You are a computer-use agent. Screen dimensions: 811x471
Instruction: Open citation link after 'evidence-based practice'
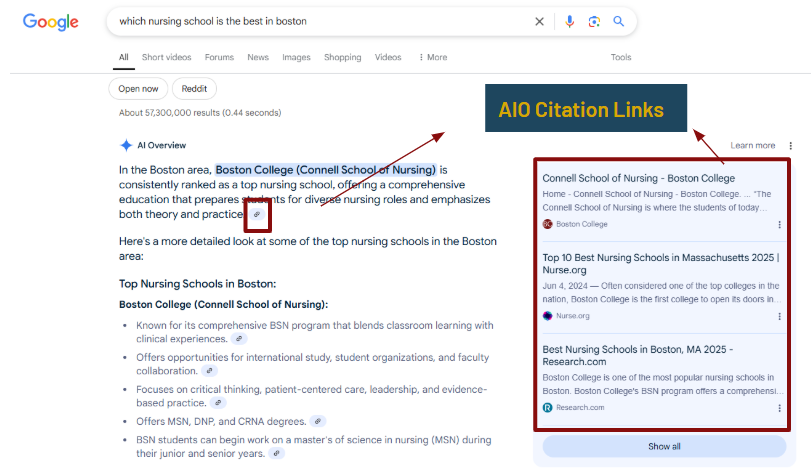point(218,403)
